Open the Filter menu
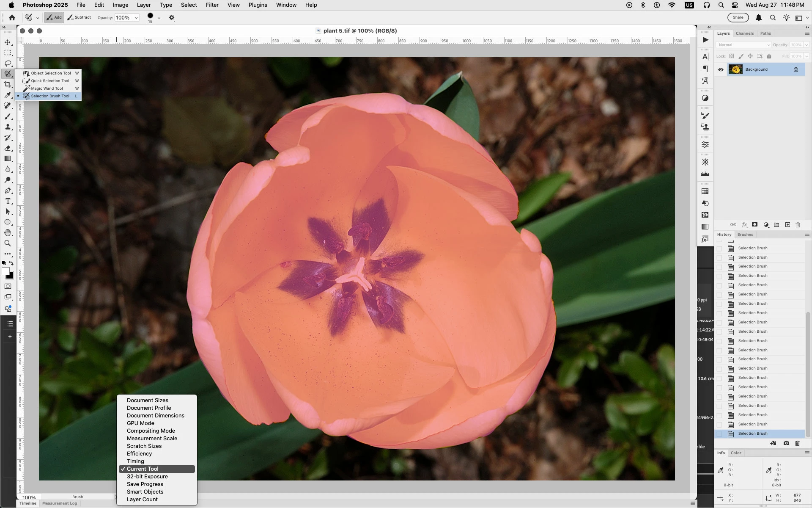The image size is (812, 508). [212, 5]
